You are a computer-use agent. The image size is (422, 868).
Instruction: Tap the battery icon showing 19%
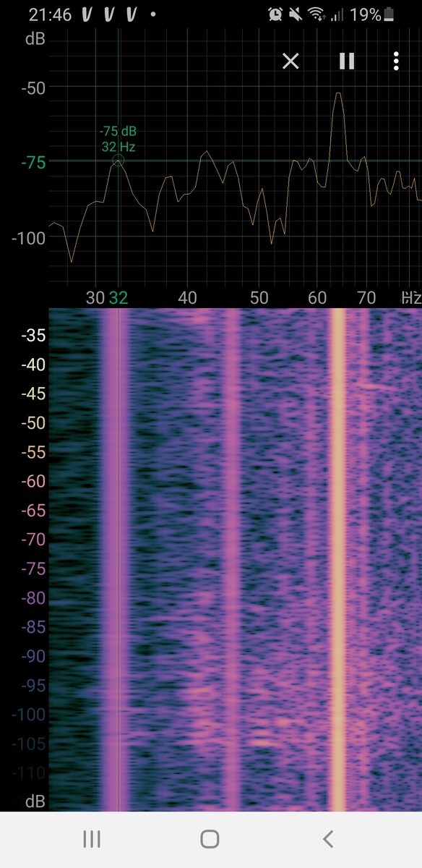(x=389, y=14)
